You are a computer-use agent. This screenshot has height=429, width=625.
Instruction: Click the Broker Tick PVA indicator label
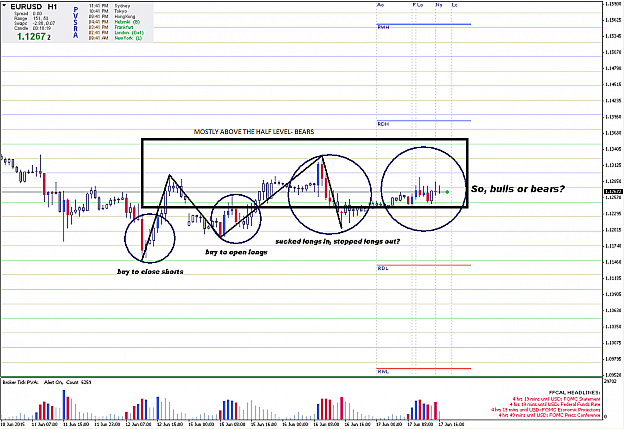[47, 382]
